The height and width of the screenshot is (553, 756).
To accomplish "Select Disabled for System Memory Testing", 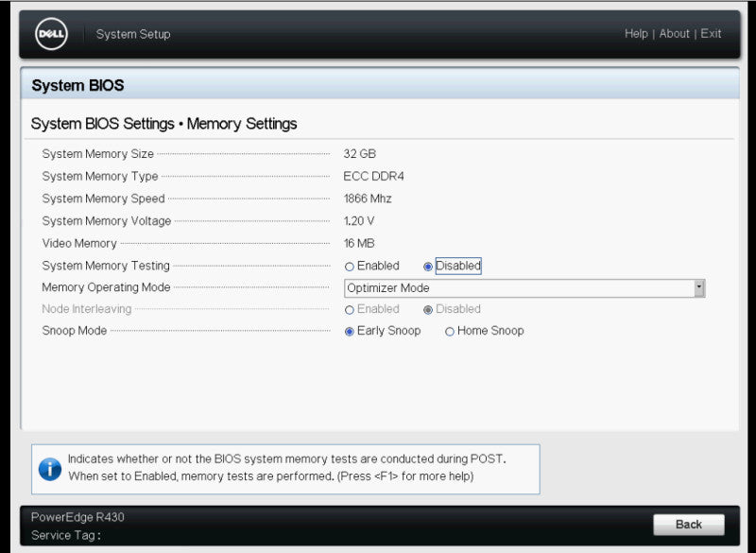I will [428, 267].
